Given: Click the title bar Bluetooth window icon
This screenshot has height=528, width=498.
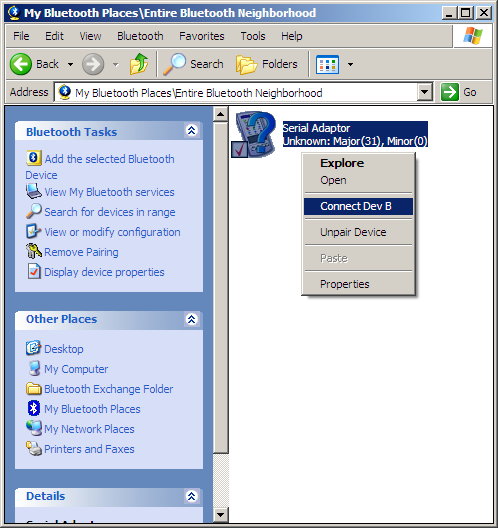Looking at the screenshot, I should pos(14,13).
